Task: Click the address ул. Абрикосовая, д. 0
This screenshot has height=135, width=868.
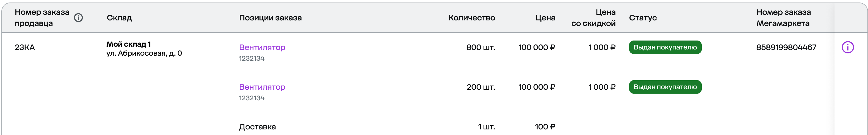Action: [x=144, y=53]
